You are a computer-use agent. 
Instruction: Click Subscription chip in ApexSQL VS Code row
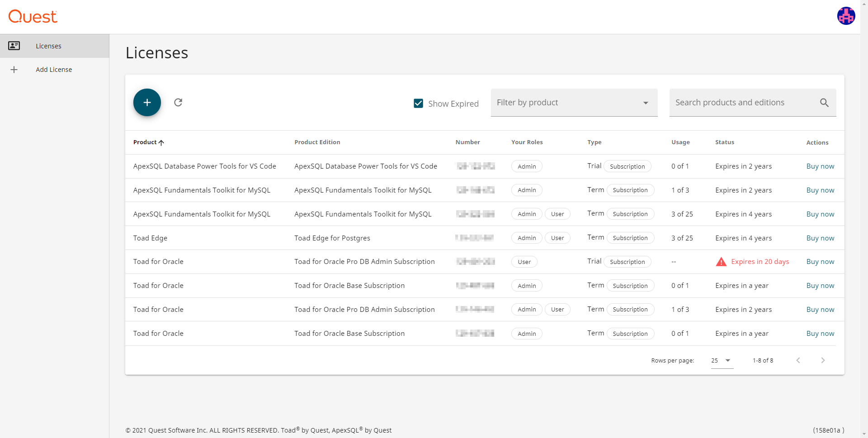tap(627, 166)
